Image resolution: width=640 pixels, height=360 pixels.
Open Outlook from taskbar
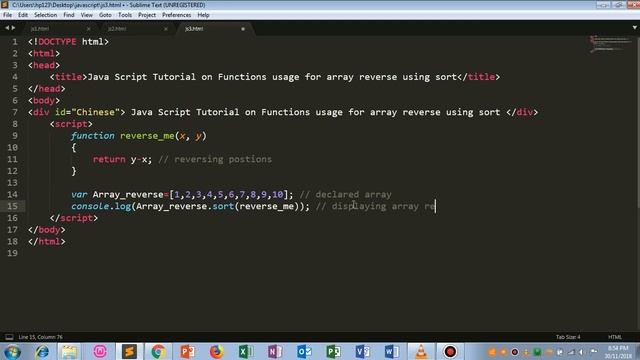pyautogui.click(x=304, y=352)
